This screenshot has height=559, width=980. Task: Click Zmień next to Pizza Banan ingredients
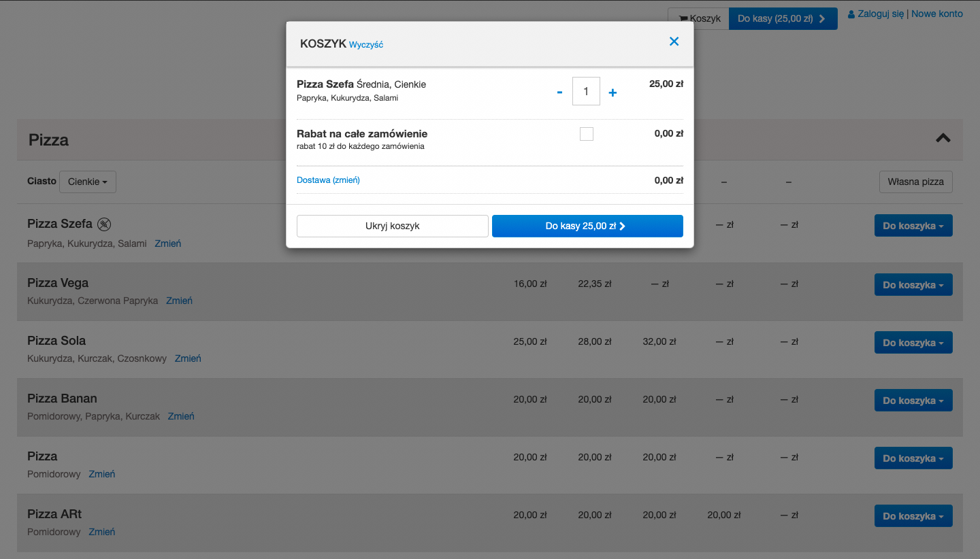[181, 416]
